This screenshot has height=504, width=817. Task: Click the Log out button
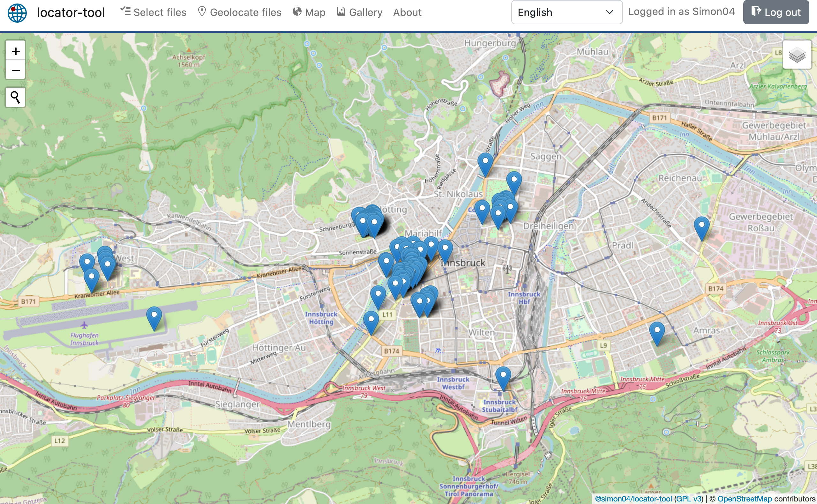(x=776, y=12)
